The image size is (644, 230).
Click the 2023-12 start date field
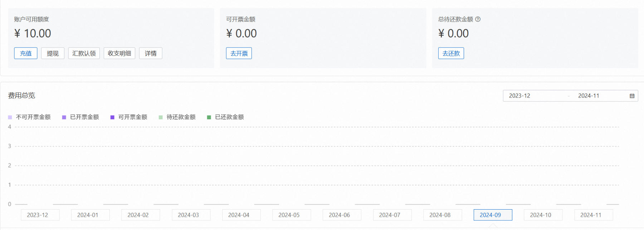pyautogui.click(x=519, y=96)
